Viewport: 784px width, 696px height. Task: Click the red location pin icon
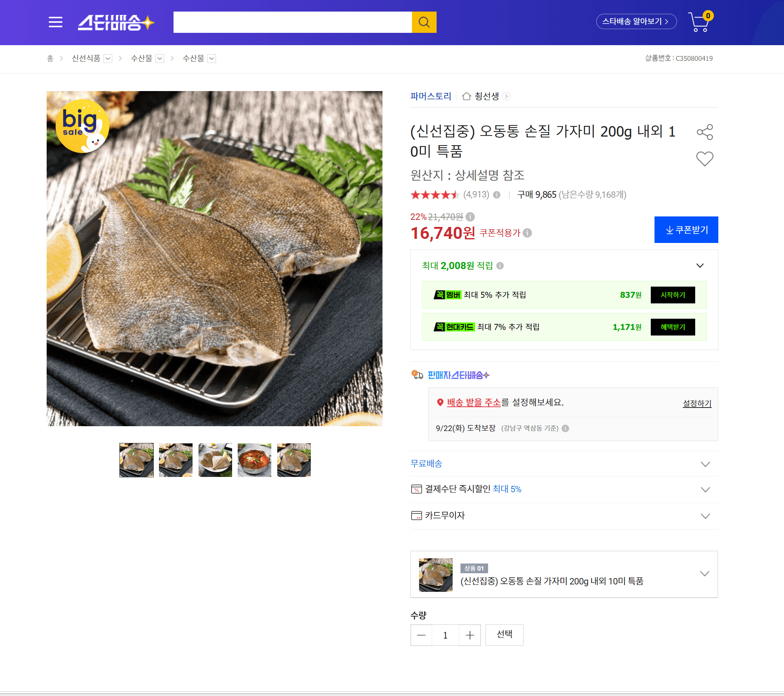pyautogui.click(x=440, y=402)
